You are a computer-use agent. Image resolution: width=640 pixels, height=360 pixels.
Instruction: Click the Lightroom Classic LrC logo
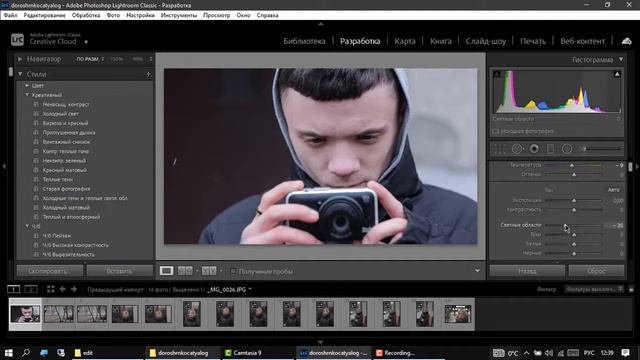tap(17, 40)
